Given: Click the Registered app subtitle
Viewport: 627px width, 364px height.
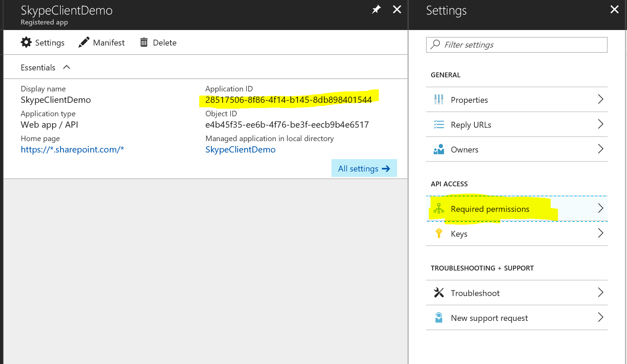Looking at the screenshot, I should click(44, 22).
